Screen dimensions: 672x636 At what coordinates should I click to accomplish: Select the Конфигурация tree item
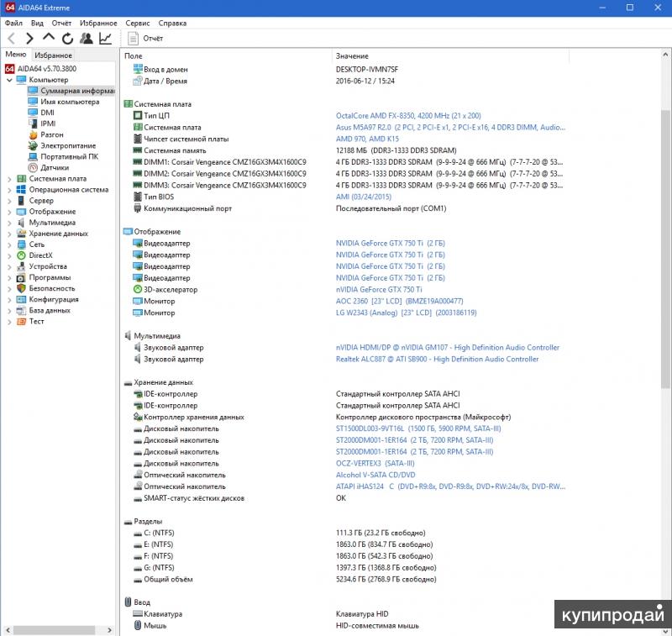pos(54,300)
